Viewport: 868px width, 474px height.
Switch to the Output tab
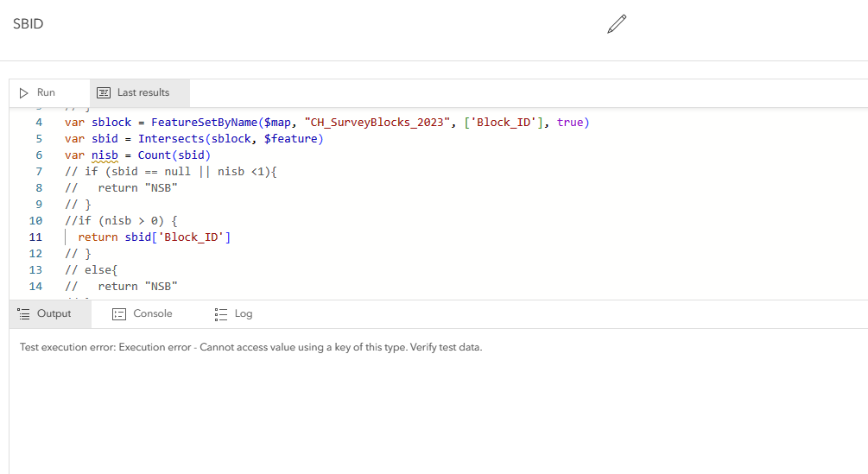point(54,313)
